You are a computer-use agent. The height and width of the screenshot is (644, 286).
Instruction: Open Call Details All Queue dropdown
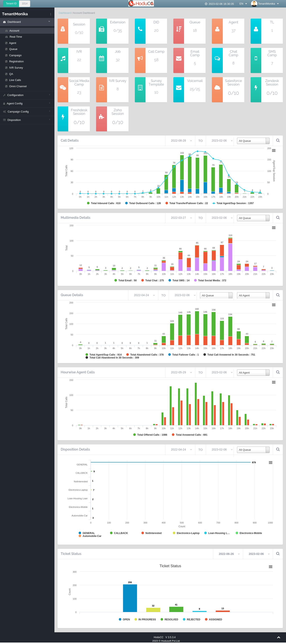(253, 141)
